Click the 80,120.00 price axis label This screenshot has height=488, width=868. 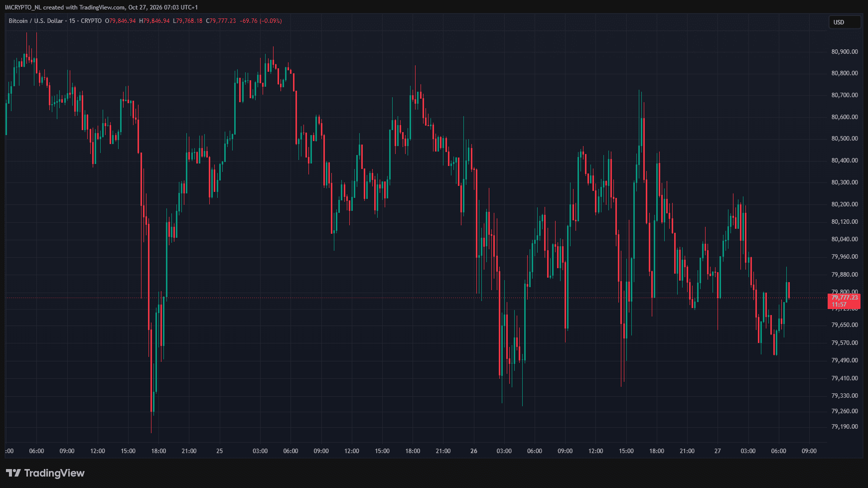tap(845, 222)
